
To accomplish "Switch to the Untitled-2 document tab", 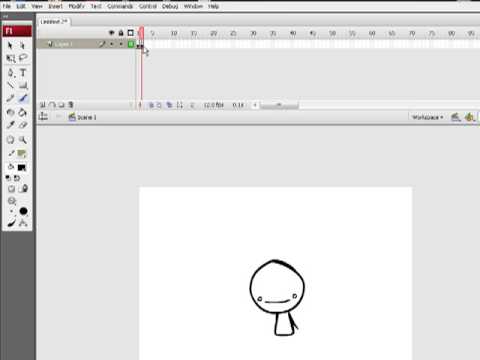I will click(x=53, y=22).
